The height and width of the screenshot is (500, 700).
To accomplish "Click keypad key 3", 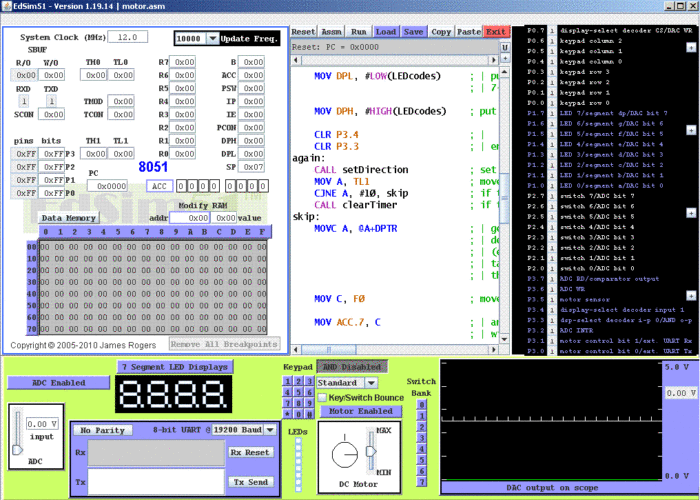I will tap(309, 381).
